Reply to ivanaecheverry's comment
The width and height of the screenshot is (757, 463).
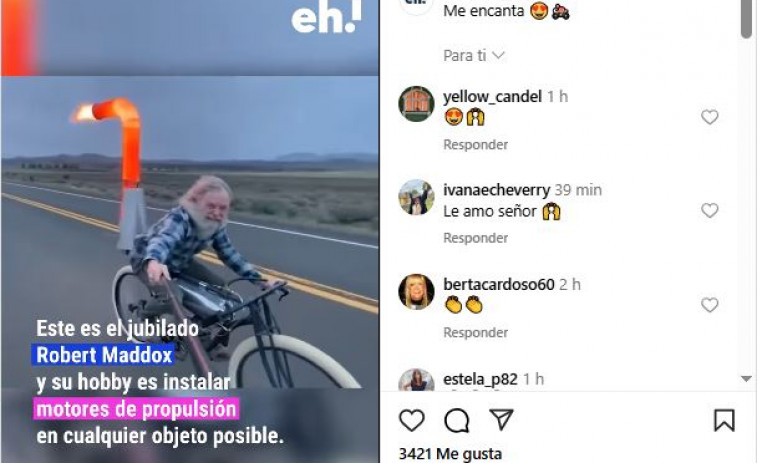tap(476, 238)
